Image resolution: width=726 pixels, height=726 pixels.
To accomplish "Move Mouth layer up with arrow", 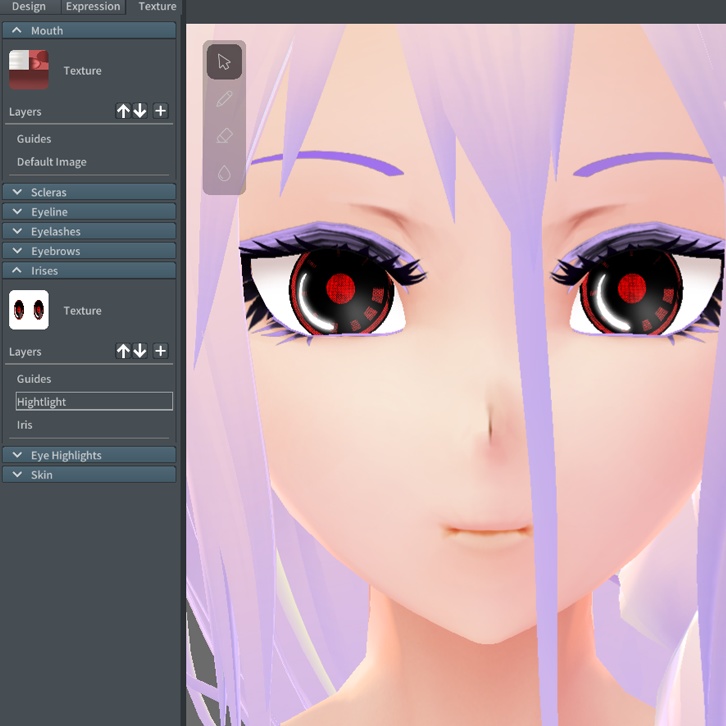I will click(x=123, y=111).
